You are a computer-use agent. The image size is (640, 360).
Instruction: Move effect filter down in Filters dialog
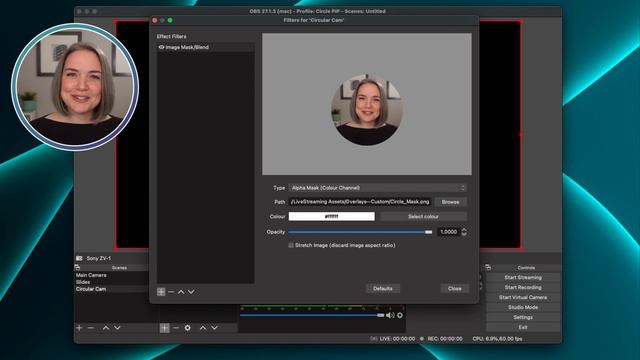pos(191,292)
